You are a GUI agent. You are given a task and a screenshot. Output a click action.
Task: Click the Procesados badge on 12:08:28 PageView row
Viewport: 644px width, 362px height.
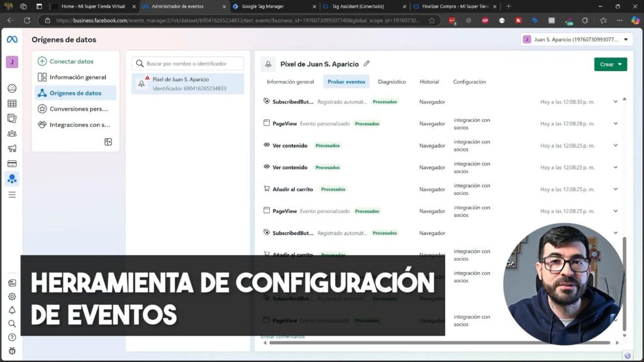(367, 124)
